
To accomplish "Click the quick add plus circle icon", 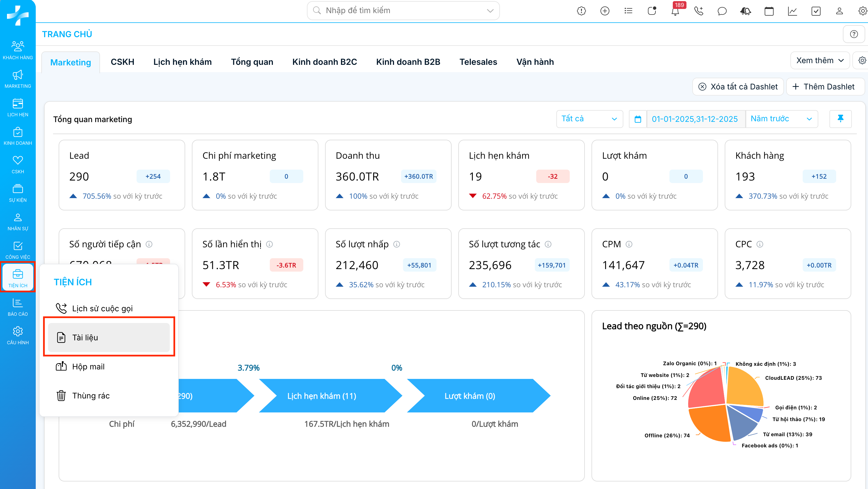I will (605, 11).
